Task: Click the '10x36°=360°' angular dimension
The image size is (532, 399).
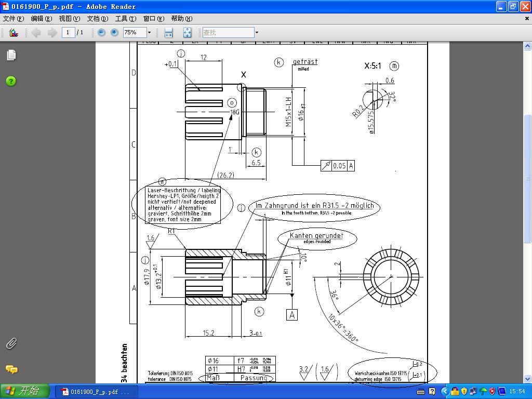Action: click(343, 328)
